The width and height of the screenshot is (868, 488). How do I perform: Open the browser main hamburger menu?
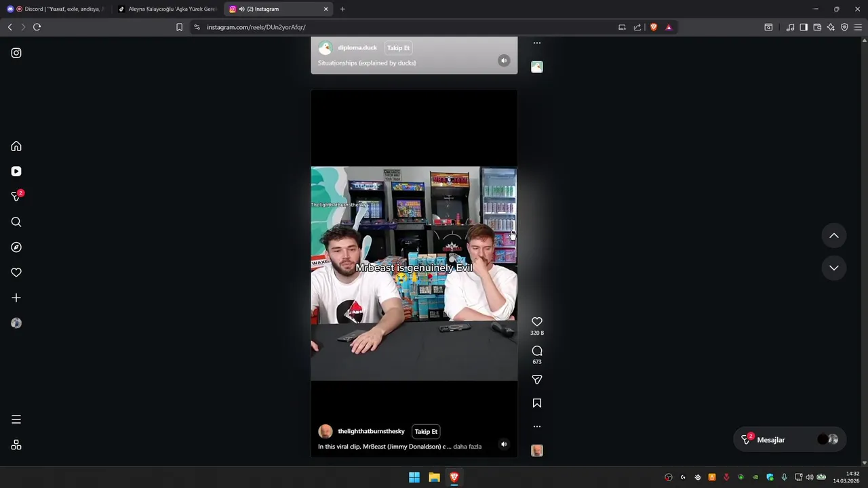coord(858,27)
